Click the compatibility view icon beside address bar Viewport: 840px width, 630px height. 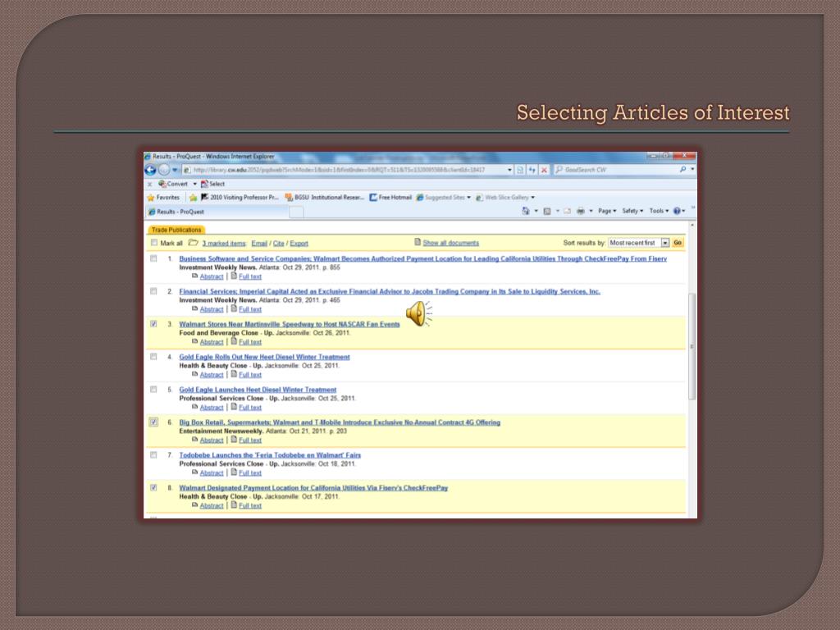tap(519, 170)
